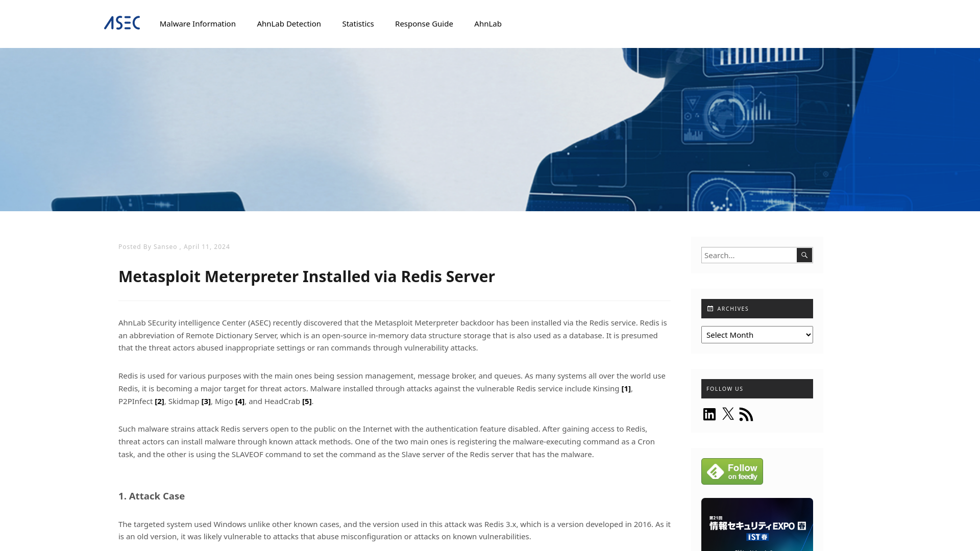The height and width of the screenshot is (551, 980).
Task: Click the ASEC logo icon
Action: point(122,23)
